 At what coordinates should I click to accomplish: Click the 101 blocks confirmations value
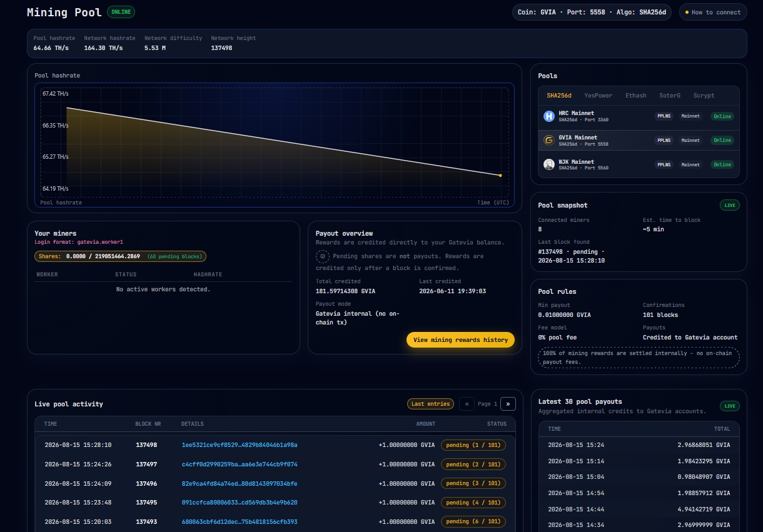click(x=660, y=315)
